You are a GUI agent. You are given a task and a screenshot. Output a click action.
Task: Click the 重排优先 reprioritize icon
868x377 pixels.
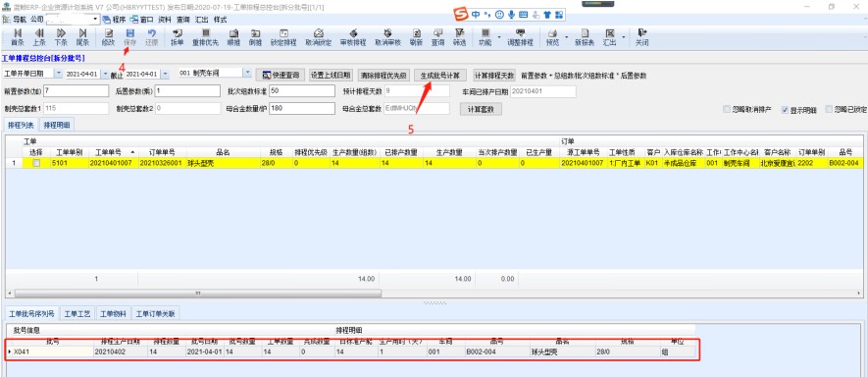coord(205,37)
